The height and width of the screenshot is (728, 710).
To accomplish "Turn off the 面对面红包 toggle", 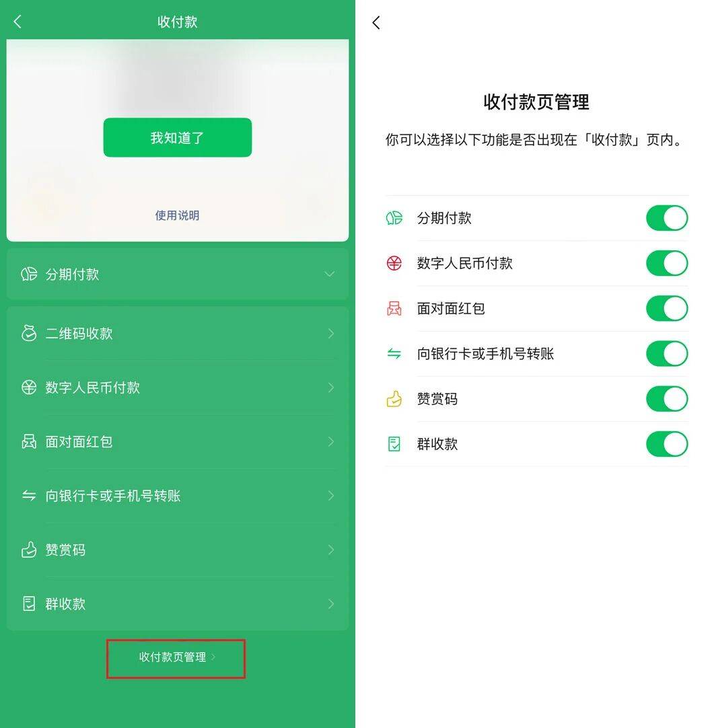I will (667, 309).
